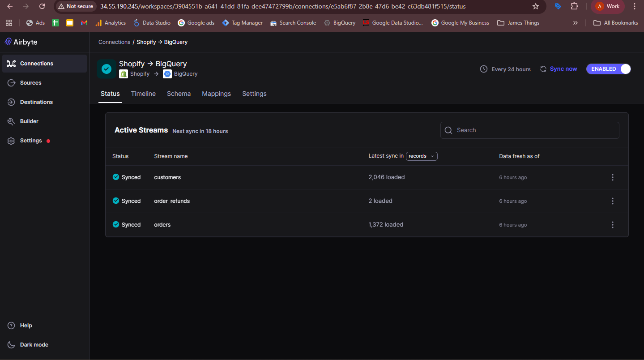This screenshot has height=360, width=644.
Task: Open the James Things bookmark folder
Action: point(518,23)
